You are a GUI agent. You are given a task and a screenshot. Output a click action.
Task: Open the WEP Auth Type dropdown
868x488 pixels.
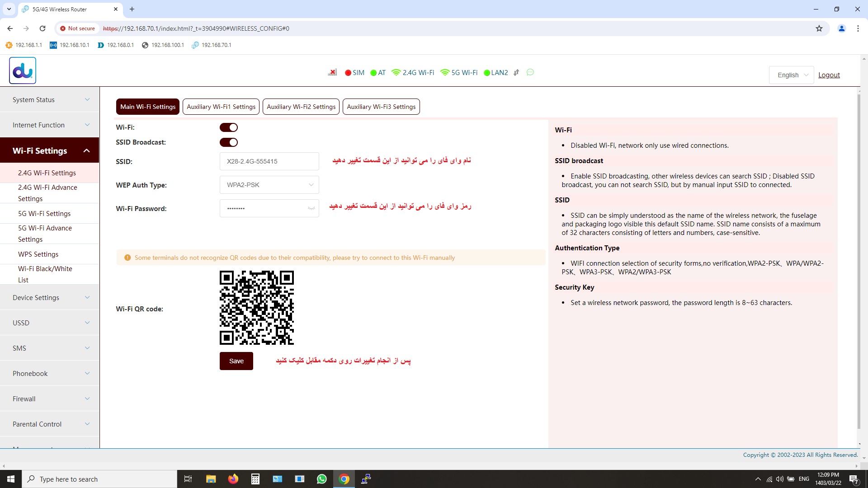coord(269,185)
